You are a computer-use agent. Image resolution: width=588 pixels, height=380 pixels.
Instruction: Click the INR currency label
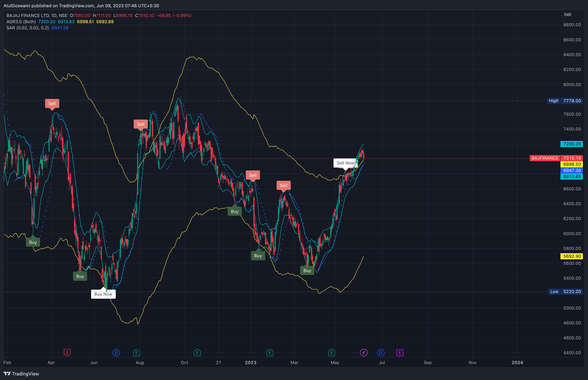pos(568,15)
